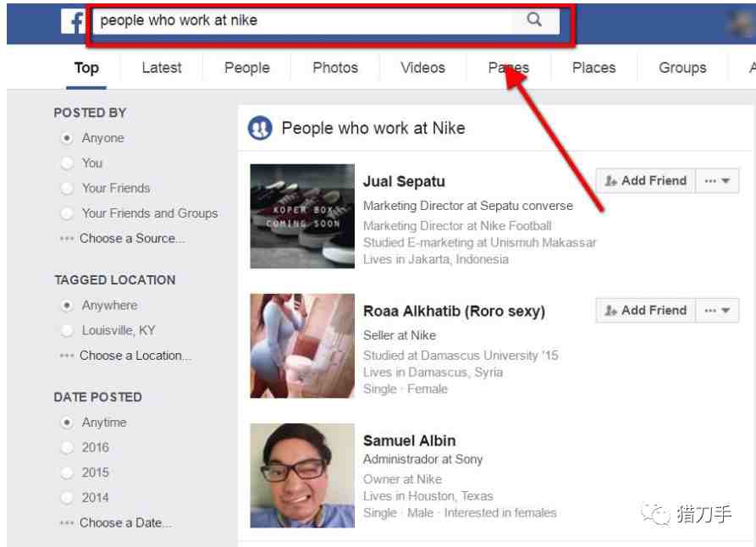756x547 pixels.
Task: Click the Facebook logo icon
Action: tap(73, 21)
